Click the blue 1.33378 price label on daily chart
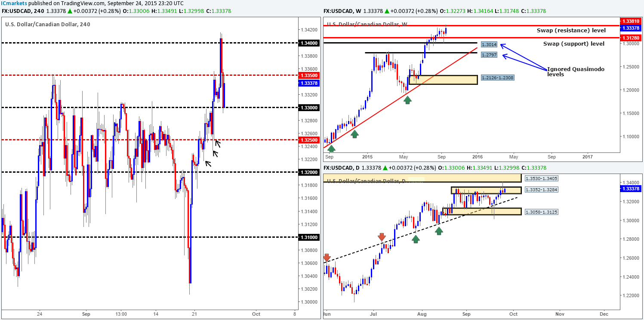The image size is (644, 320). 630,188
